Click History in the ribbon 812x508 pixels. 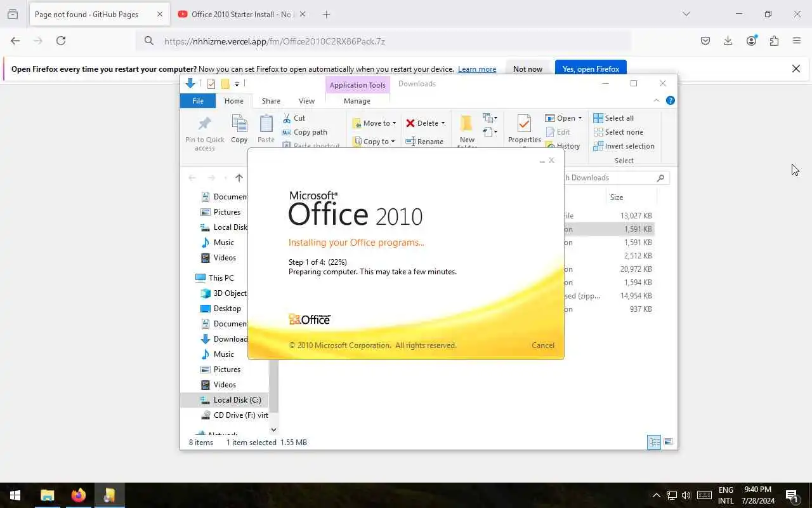click(562, 146)
